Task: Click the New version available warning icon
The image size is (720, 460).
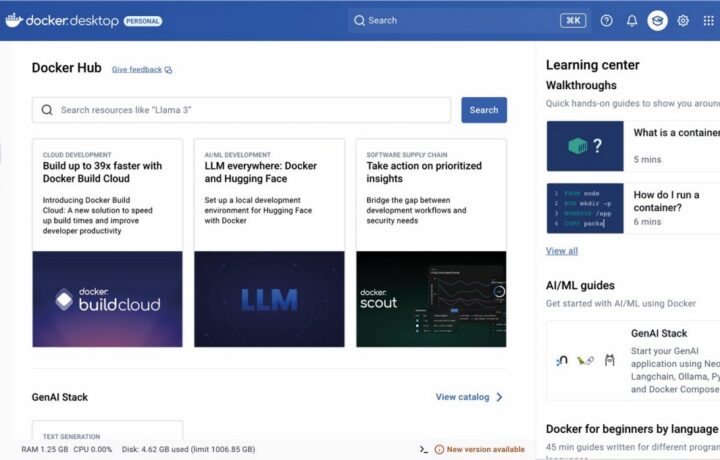Action: tap(439, 449)
